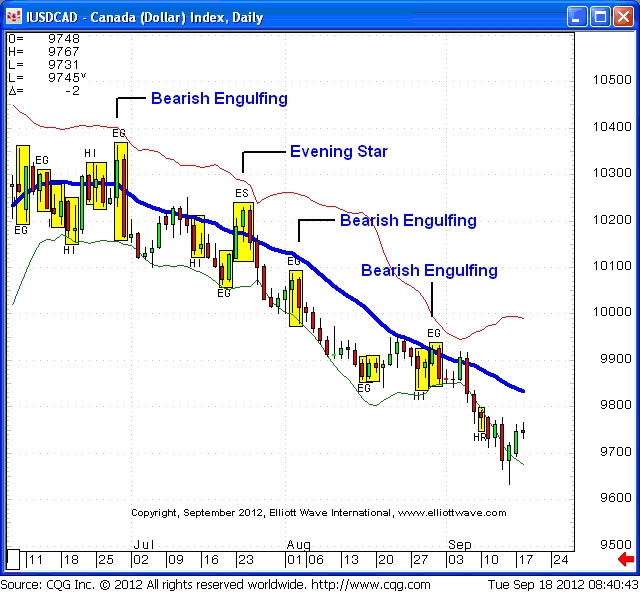
Task: Minimize the IUSDCAD chart window
Action: [x=577, y=16]
